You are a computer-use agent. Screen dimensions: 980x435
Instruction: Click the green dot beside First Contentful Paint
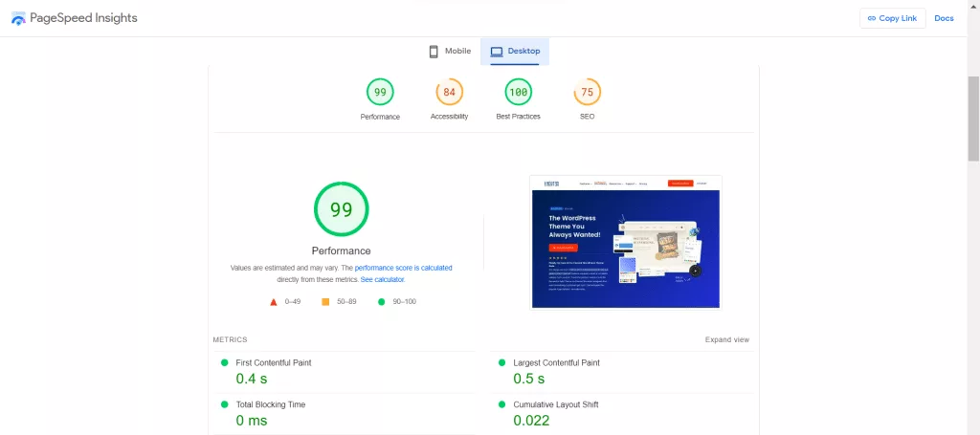tap(224, 362)
